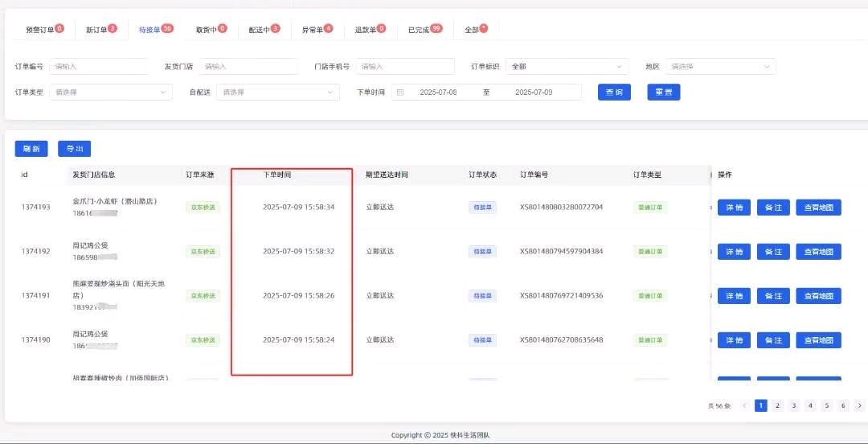Image resolution: width=868 pixels, height=444 pixels.
Task: Click 备注 for order 1374190
Action: click(x=773, y=340)
